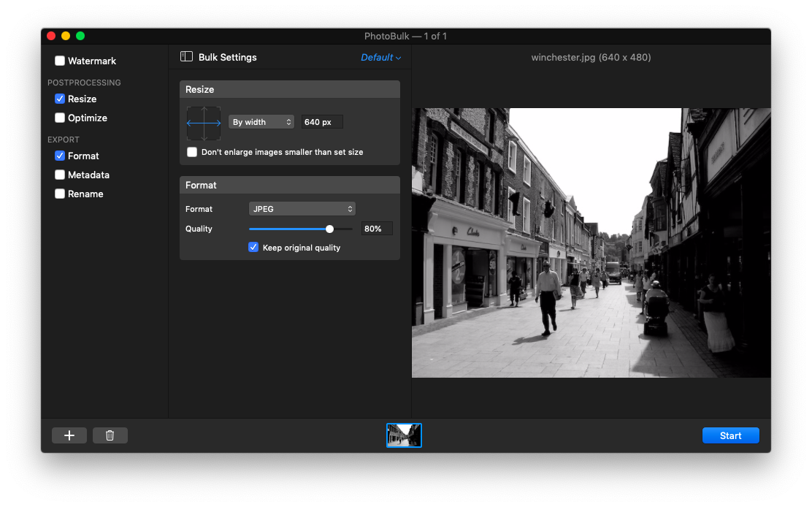Click the 80% quality value field
Image resolution: width=812 pixels, height=507 pixels.
click(376, 228)
